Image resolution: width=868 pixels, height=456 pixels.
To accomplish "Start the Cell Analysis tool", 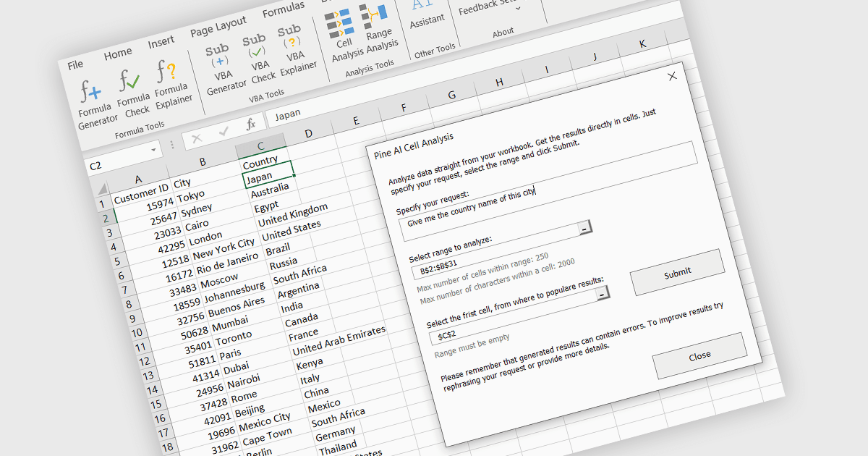I will coord(343,35).
